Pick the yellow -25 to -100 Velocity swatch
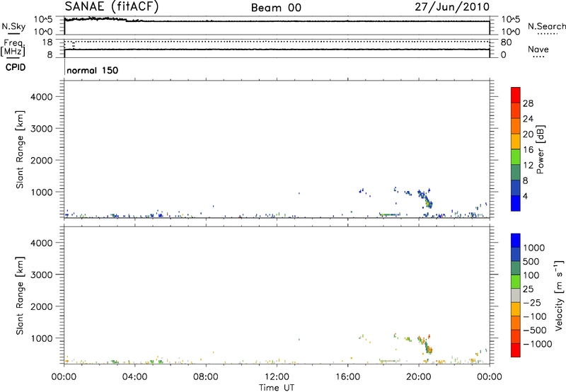The width and height of the screenshot is (566, 392). click(516, 309)
